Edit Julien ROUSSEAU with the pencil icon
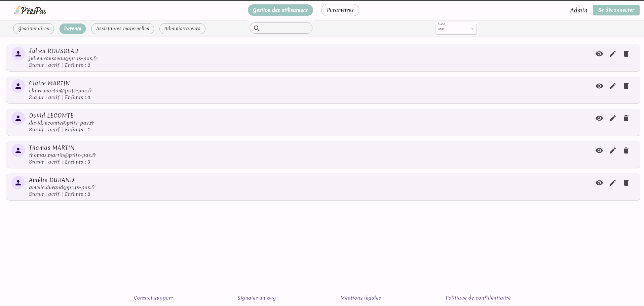Screen dimensions: 644x306 click(612, 54)
